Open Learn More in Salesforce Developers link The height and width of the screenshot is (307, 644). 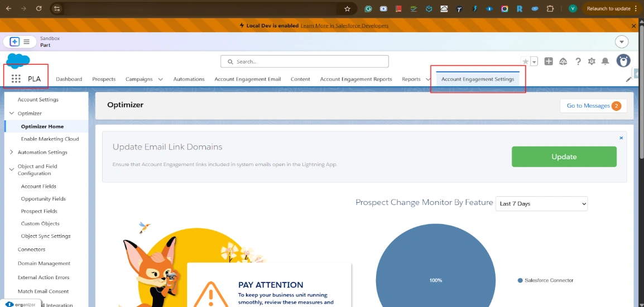click(x=344, y=26)
